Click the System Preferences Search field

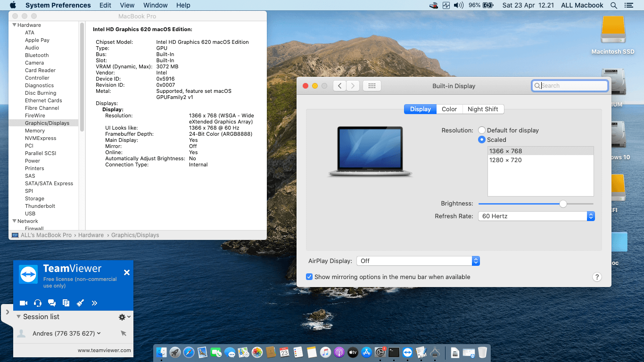pyautogui.click(x=570, y=86)
